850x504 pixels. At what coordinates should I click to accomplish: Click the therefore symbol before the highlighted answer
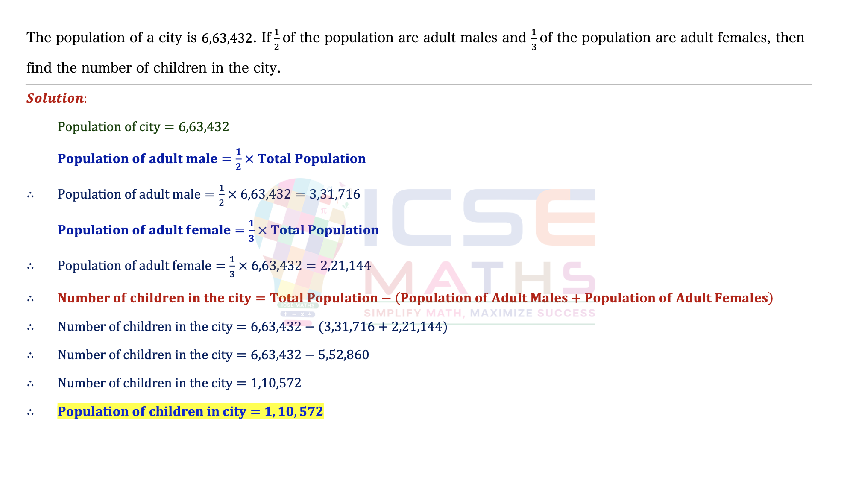(x=30, y=412)
